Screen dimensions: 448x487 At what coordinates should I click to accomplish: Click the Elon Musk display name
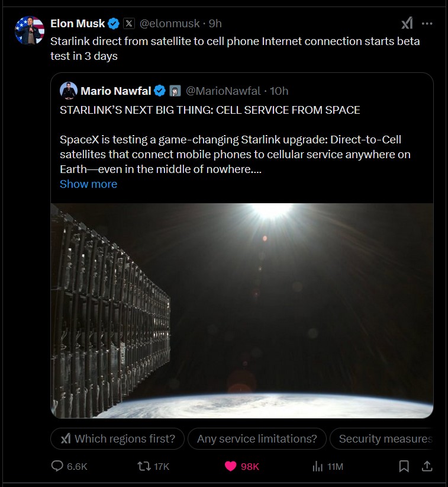(x=78, y=24)
